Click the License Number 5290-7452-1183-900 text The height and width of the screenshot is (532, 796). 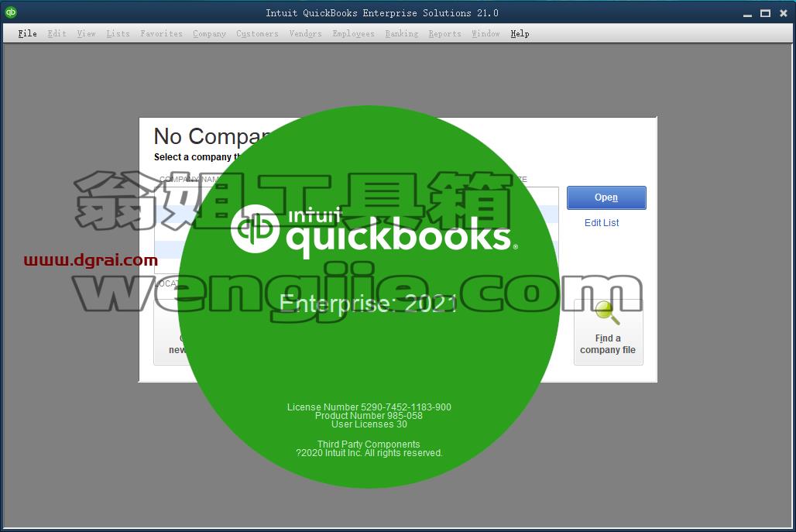369,407
